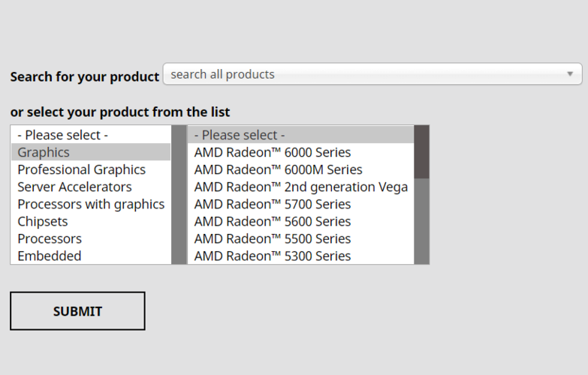Select Chipsets in the product list

pos(91,221)
